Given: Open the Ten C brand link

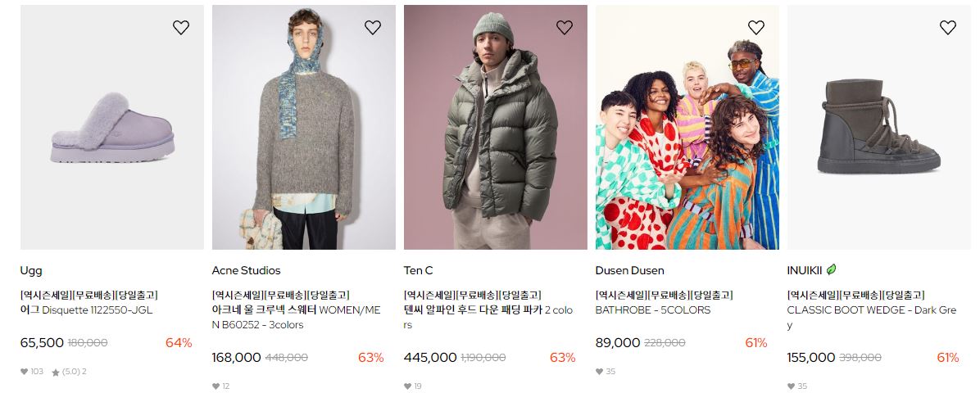Looking at the screenshot, I should coord(418,270).
